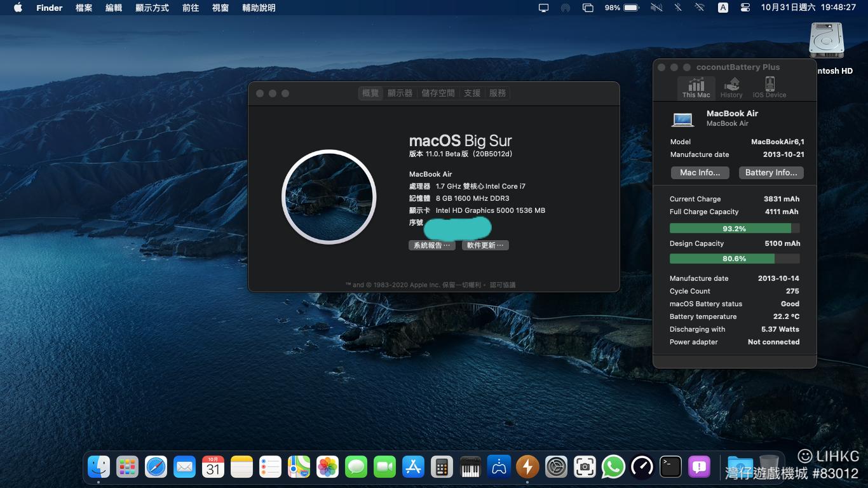Open Feedback Assistant in the Dock
868x488 pixels.
(699, 468)
